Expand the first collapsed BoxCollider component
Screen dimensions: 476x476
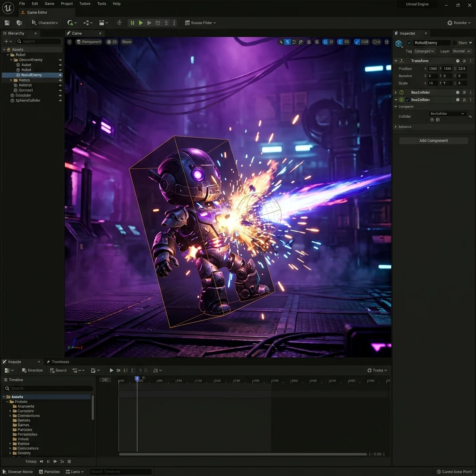click(x=395, y=92)
